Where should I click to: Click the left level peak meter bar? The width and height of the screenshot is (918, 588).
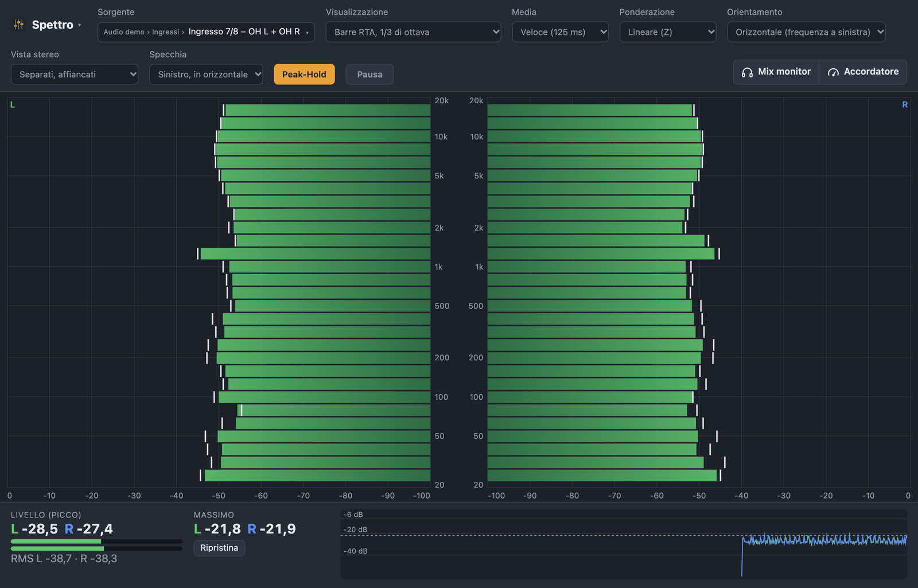click(96, 541)
